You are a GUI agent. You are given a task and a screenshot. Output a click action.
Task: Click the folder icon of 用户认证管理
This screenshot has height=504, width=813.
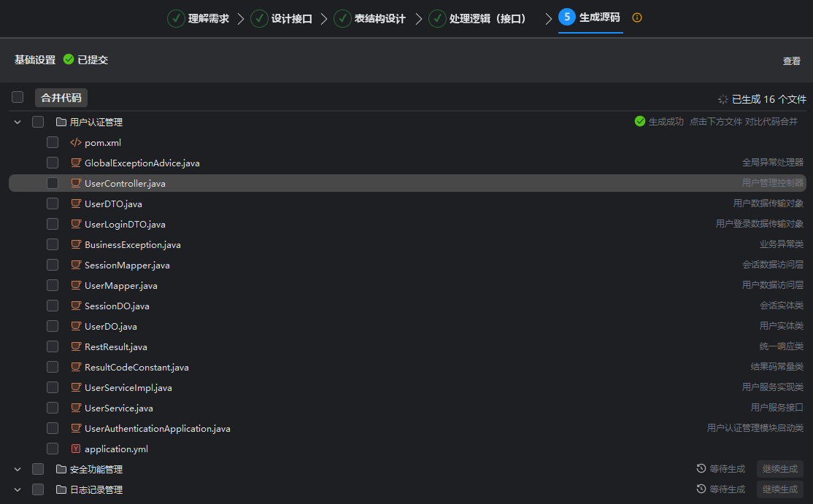(61, 122)
